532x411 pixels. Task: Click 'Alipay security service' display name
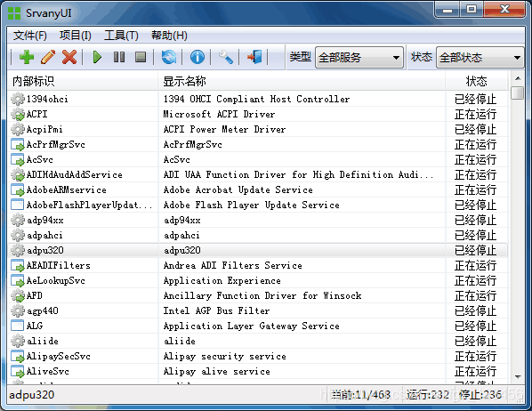coord(224,357)
